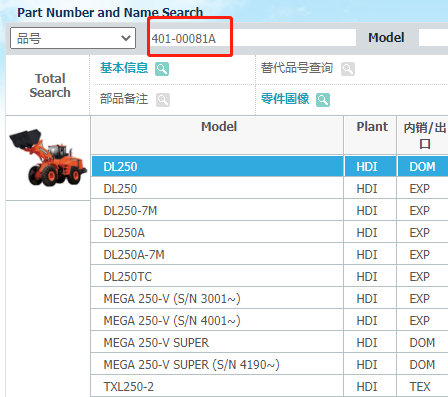Image resolution: width=448 pixels, height=397 pixels.
Task: Open the 品号 search type dropdown
Action: 73,38
